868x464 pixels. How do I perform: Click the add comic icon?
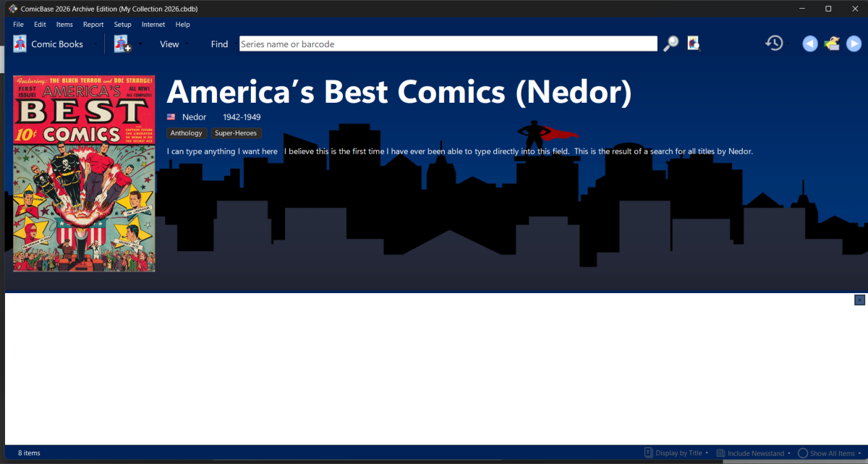[122, 44]
